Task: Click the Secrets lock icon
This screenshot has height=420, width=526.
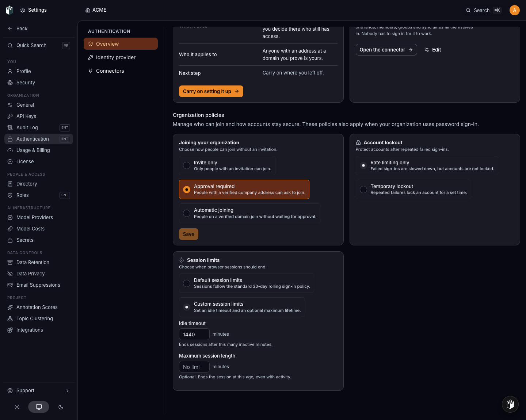Action: click(10, 240)
